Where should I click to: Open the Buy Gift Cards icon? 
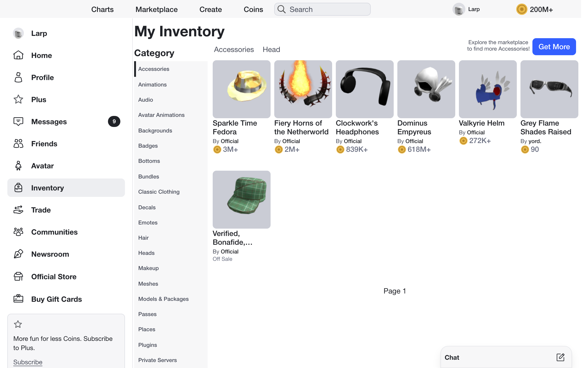(18, 299)
